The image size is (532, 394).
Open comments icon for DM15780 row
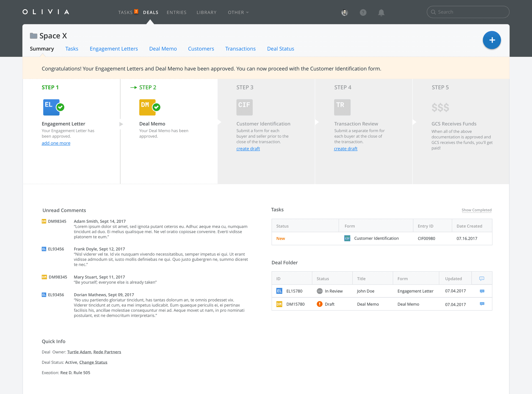[482, 304]
